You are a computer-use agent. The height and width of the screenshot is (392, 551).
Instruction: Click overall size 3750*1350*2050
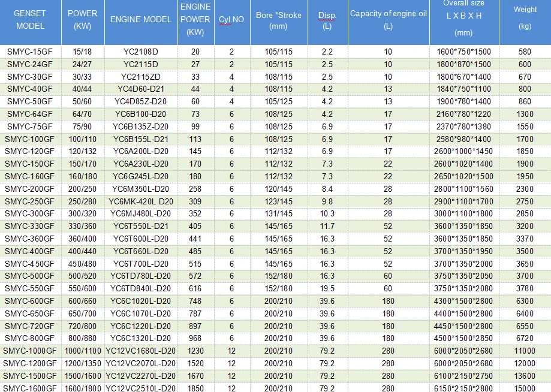[x=463, y=276]
